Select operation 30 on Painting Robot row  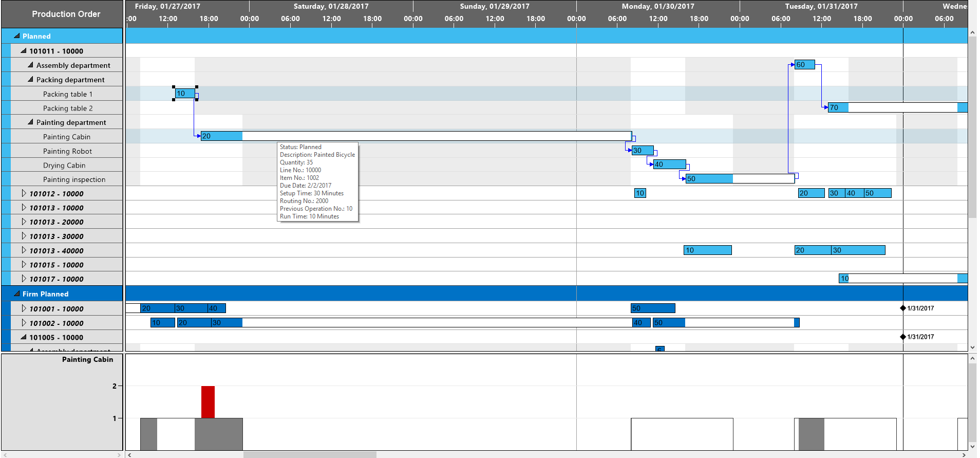pyautogui.click(x=642, y=151)
